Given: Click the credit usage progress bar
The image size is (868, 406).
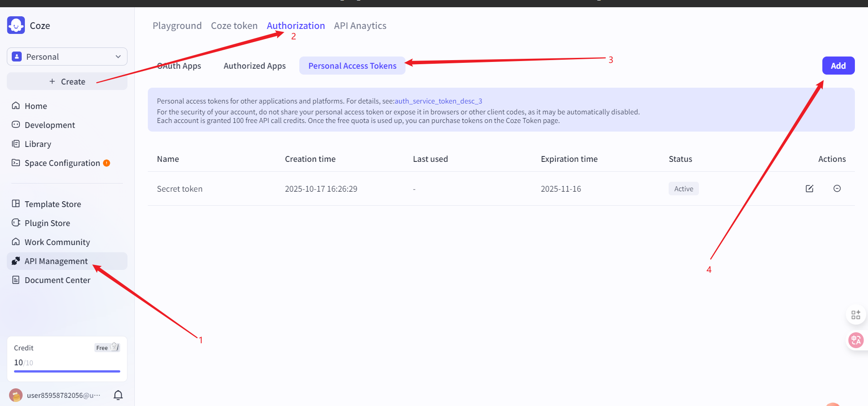Looking at the screenshot, I should pyautogui.click(x=67, y=371).
